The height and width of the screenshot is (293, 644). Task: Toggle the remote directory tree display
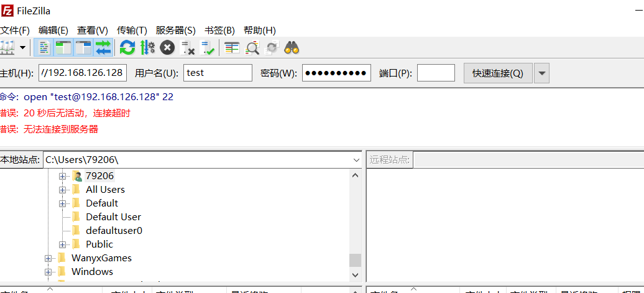coord(83,48)
